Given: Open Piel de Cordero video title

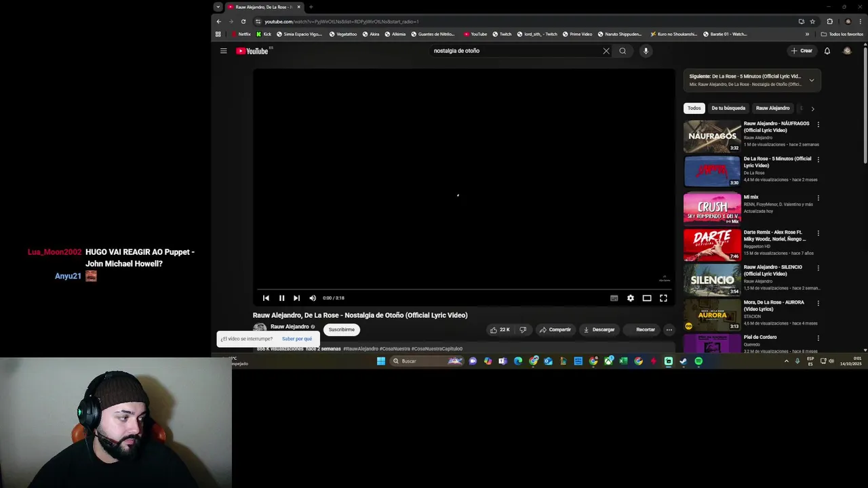Looking at the screenshot, I should point(760,337).
